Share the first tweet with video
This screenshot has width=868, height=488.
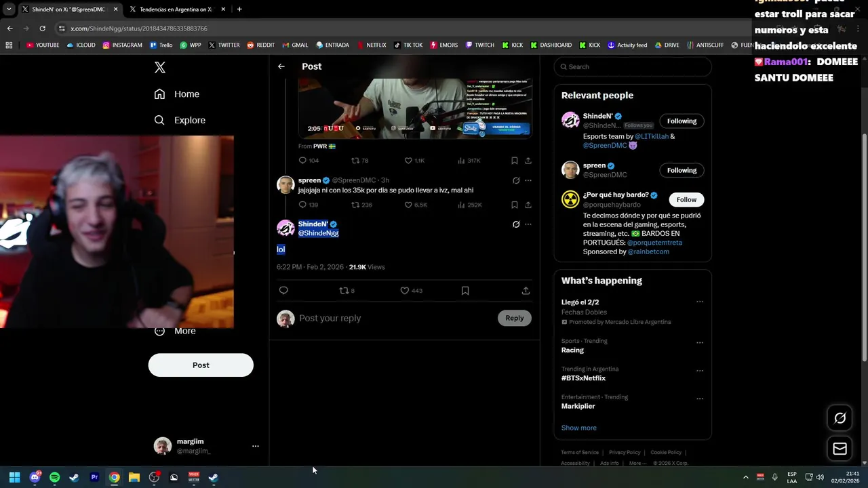528,161
